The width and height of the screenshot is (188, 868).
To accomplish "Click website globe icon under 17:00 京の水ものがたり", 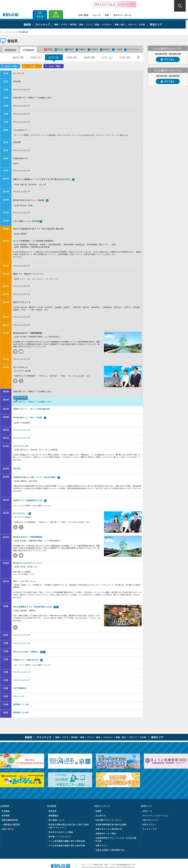I will coord(15,351).
